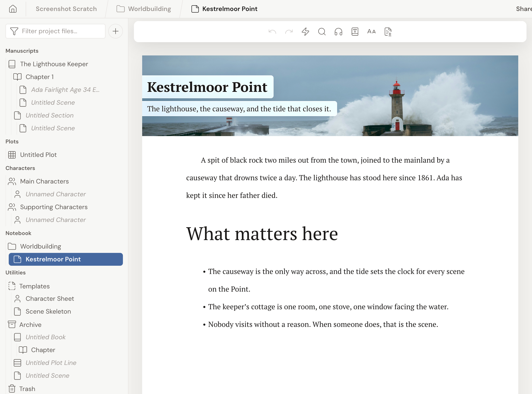Click the dashed page Templates icon
Screen dimensions: 532x394
[x=12, y=286]
